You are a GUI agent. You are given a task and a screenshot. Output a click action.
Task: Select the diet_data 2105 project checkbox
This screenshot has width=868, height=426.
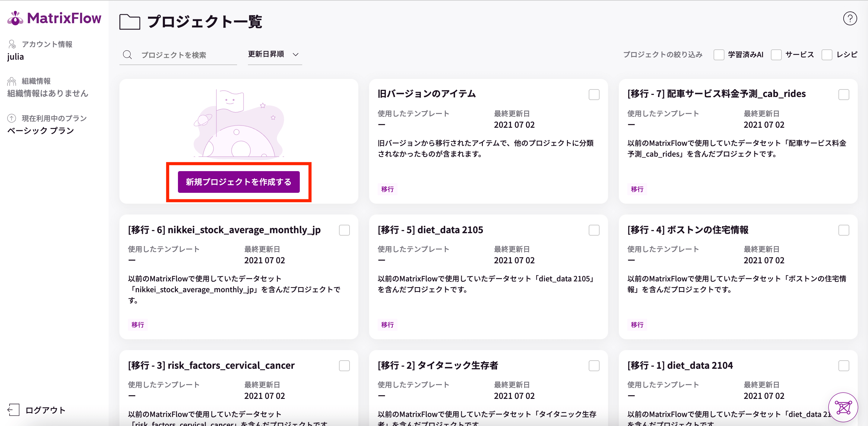pos(594,230)
